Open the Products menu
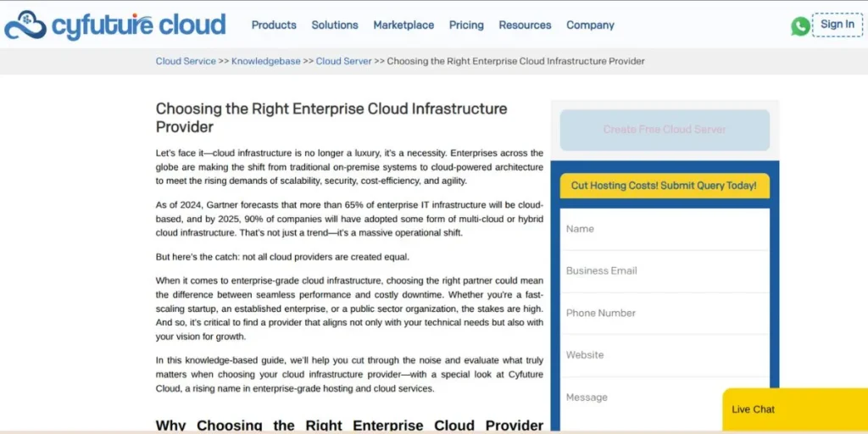This screenshot has height=434, width=868. click(274, 25)
